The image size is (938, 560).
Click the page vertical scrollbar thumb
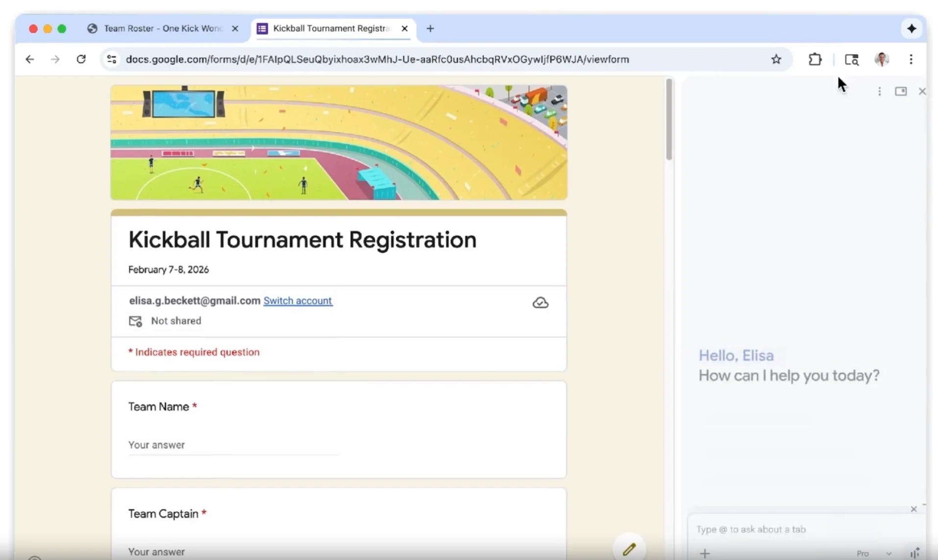pyautogui.click(x=669, y=120)
